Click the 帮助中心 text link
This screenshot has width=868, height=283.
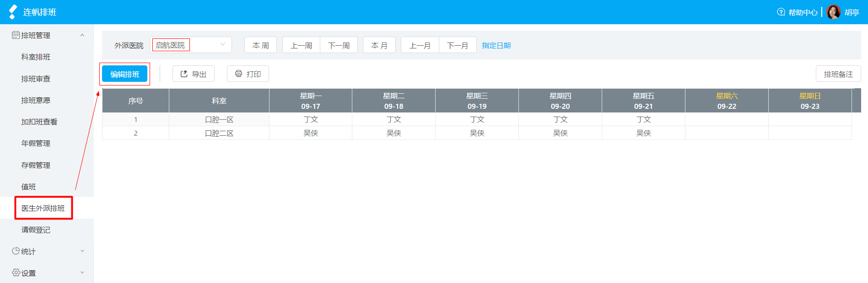tap(803, 12)
